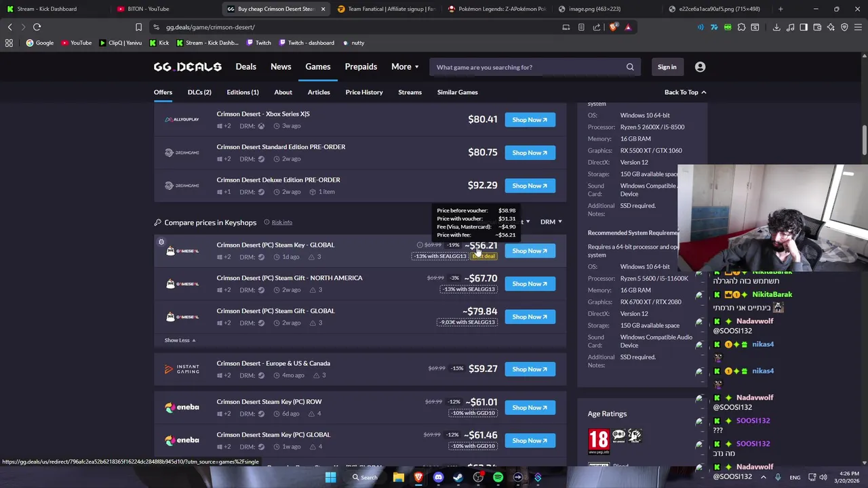Image resolution: width=868 pixels, height=488 pixels.
Task: Open the Brave VPN shield icon
Action: tap(844, 27)
